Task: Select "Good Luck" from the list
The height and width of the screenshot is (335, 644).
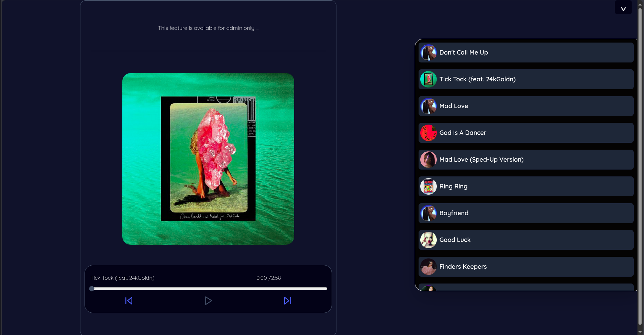Action: tap(526, 240)
